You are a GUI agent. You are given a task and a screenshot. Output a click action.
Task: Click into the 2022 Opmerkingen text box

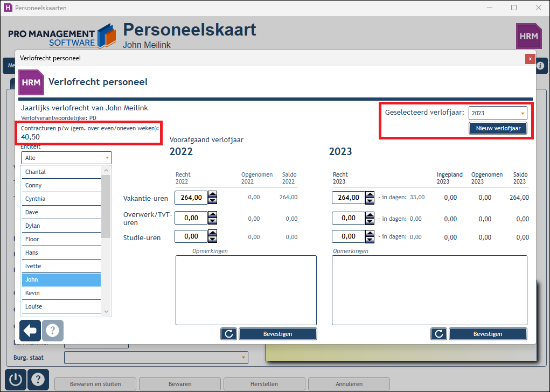[x=246, y=290]
